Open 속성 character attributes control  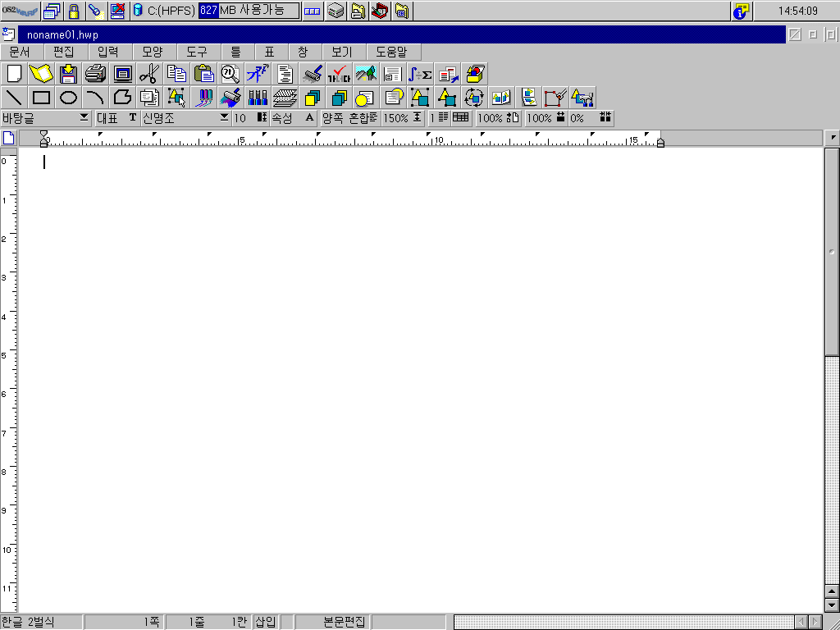[293, 118]
